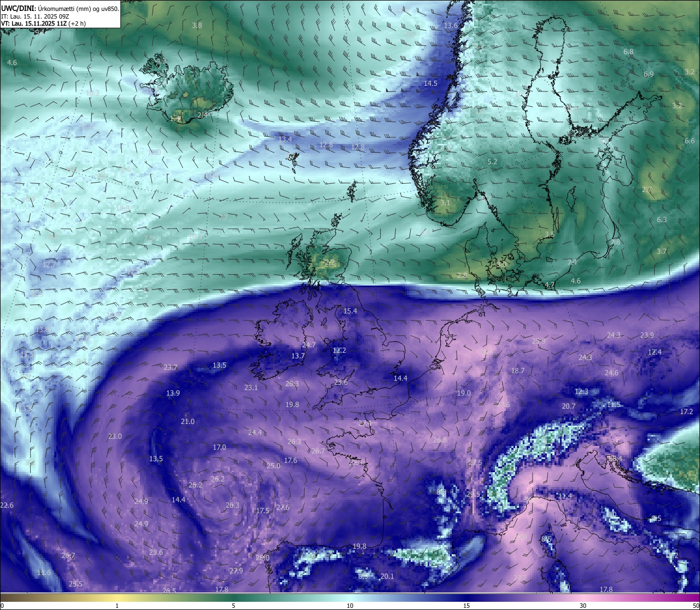Click the 11.6 value label

click(44, 572)
